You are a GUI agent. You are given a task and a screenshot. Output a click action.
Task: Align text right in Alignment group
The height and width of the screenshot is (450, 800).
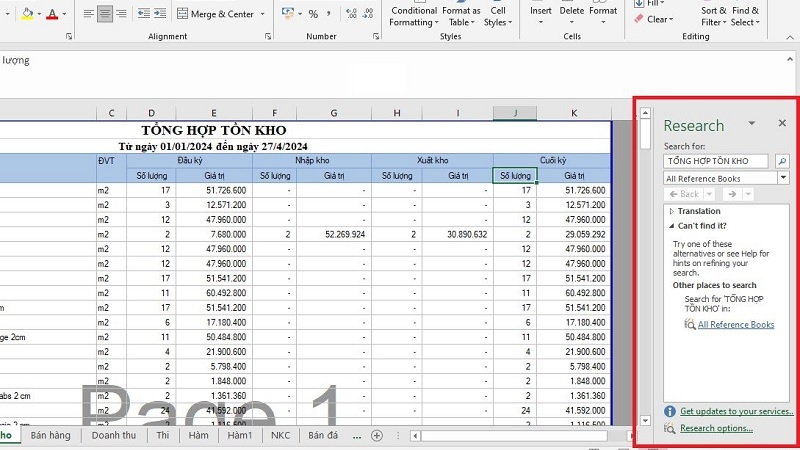[121, 14]
